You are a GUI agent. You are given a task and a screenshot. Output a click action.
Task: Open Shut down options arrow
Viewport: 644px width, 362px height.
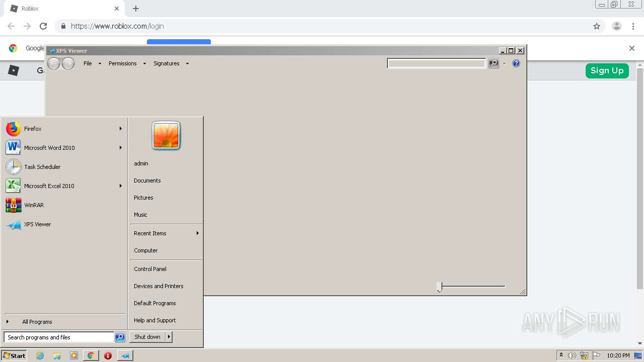click(169, 337)
